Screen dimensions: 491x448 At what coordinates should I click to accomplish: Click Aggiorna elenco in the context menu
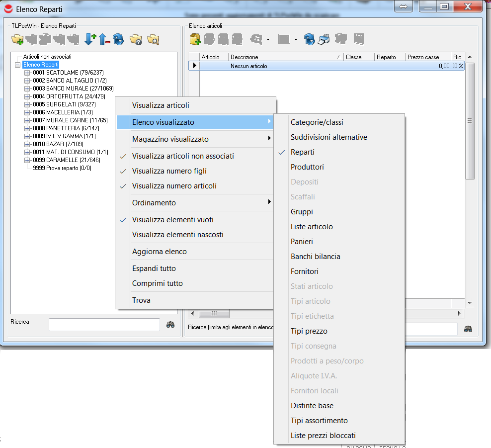pos(159,252)
